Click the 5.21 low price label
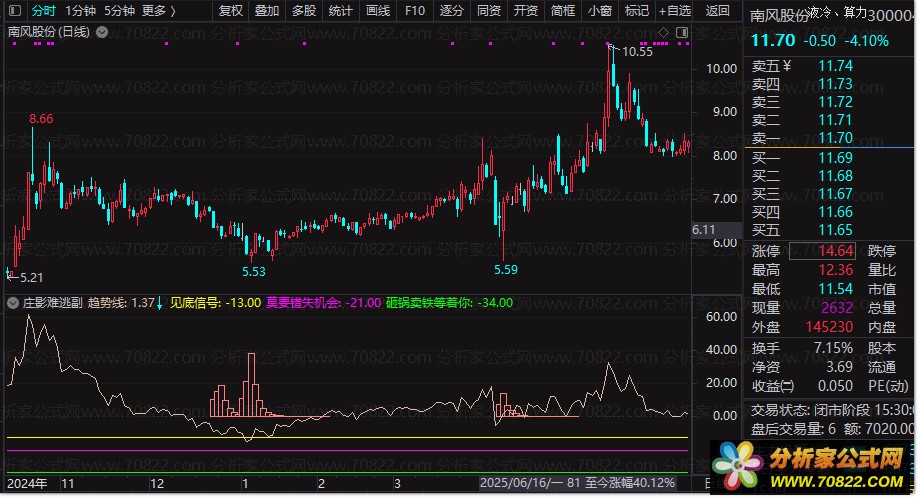920x498 pixels. click(x=31, y=277)
